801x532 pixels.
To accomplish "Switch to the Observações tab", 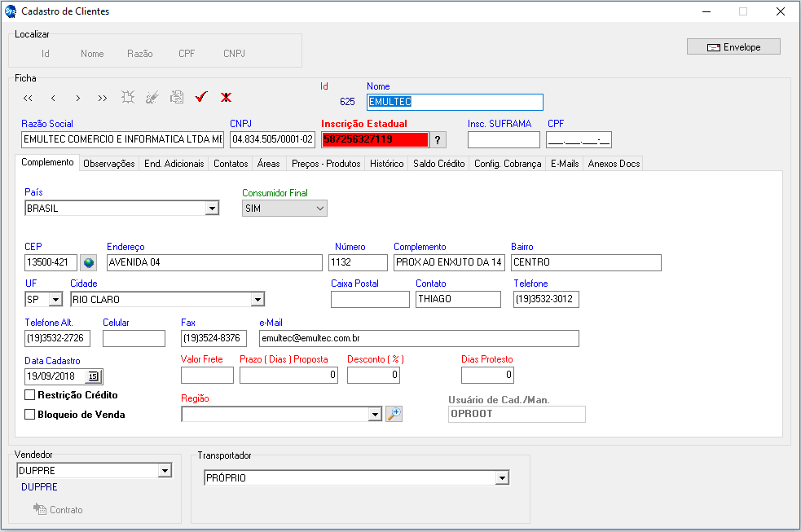I will (109, 164).
